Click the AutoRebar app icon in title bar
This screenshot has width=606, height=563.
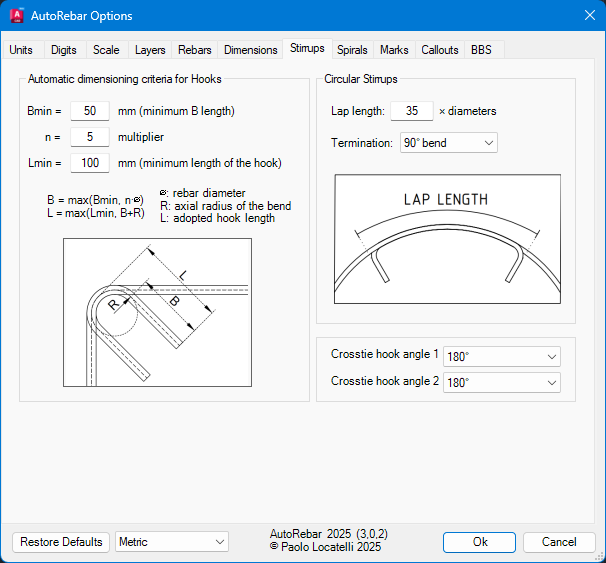(x=17, y=16)
